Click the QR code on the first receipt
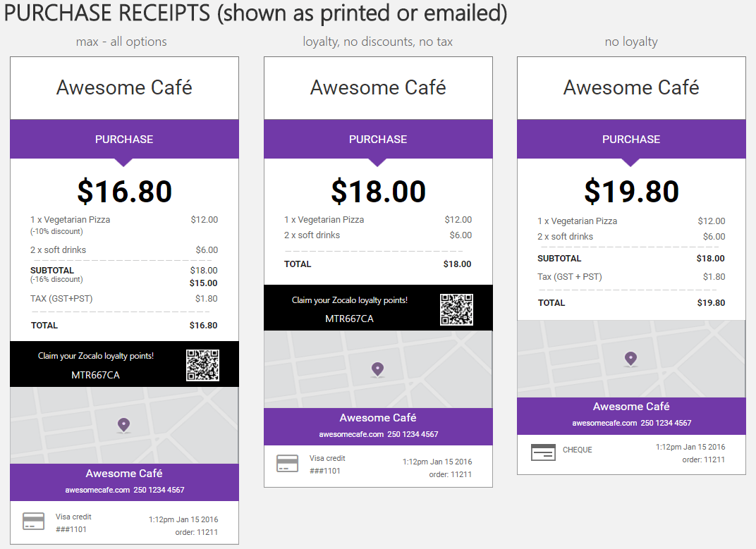Screen dimensions: 756x549 (202, 365)
